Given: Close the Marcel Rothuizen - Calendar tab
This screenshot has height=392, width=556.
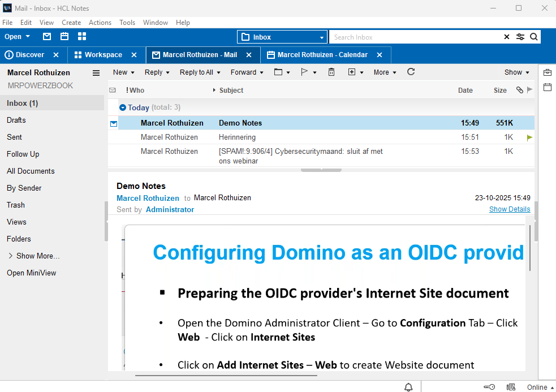Looking at the screenshot, I should (x=380, y=55).
